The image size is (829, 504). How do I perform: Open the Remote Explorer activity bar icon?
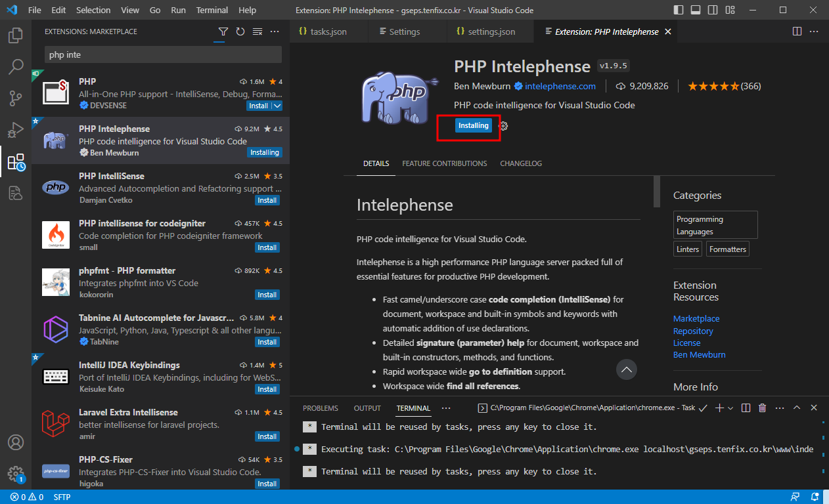pyautogui.click(x=16, y=193)
